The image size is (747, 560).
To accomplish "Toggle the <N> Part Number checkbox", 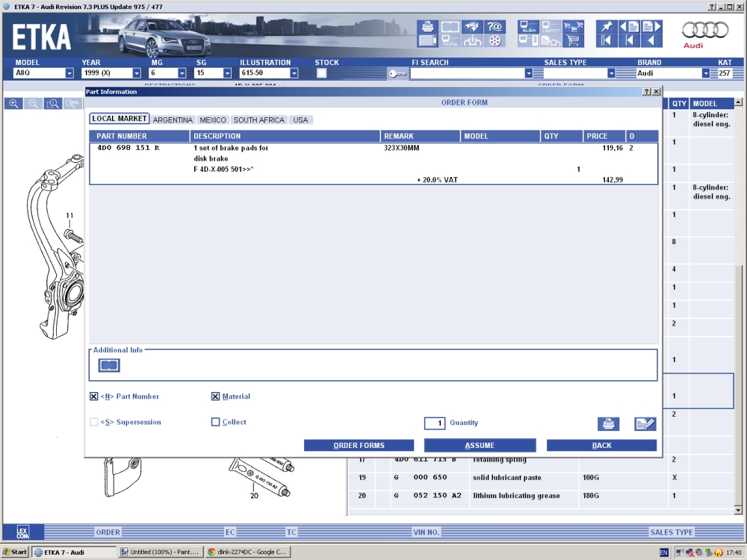I will (94, 396).
